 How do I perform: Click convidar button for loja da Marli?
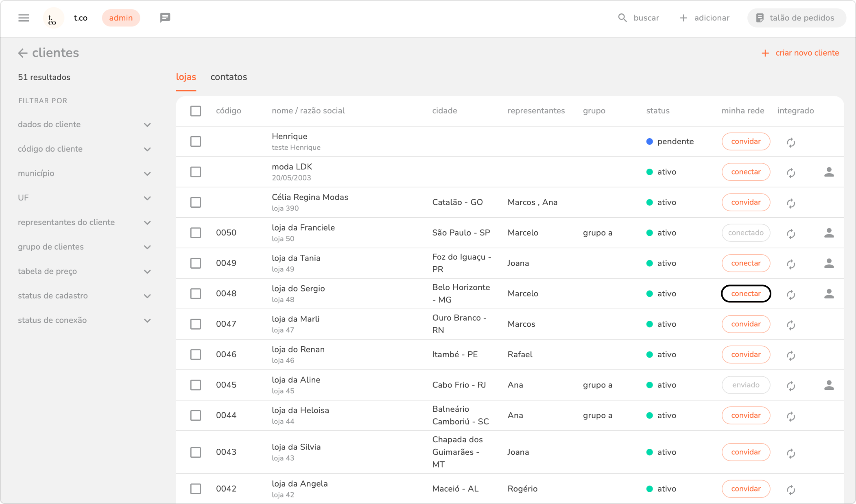tap(745, 324)
